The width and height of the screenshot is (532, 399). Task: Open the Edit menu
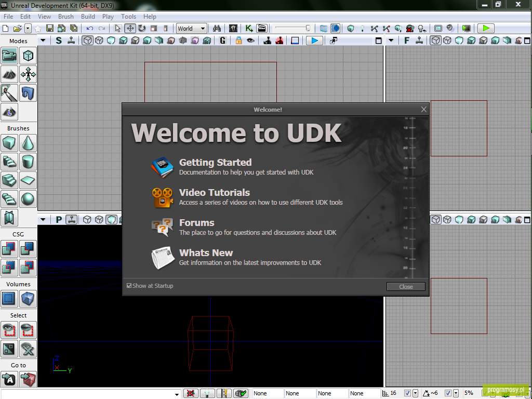pyautogui.click(x=25, y=16)
